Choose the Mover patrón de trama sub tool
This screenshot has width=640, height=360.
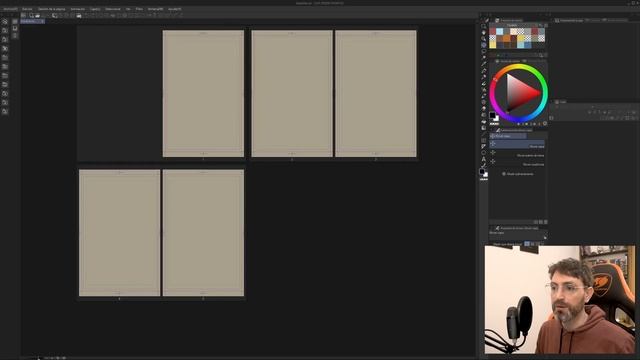(517, 154)
